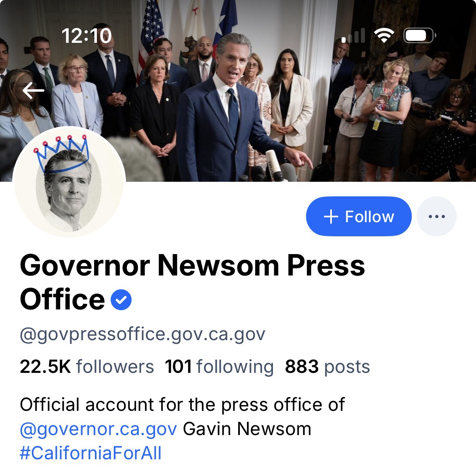The image size is (476, 469).
Task: Tap the Follow label text
Action: tap(369, 217)
